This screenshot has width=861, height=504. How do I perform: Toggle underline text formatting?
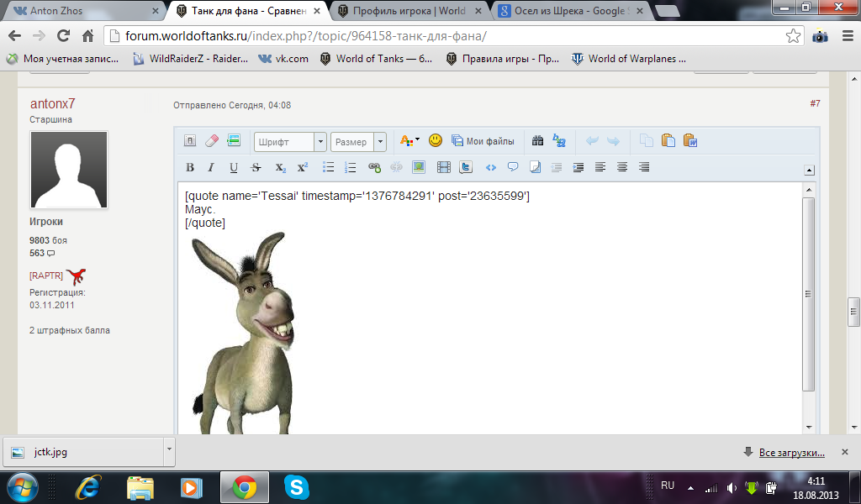tap(234, 167)
